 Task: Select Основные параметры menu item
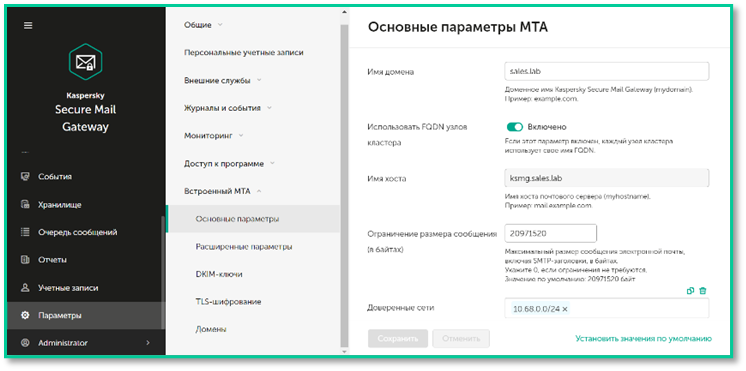254,219
